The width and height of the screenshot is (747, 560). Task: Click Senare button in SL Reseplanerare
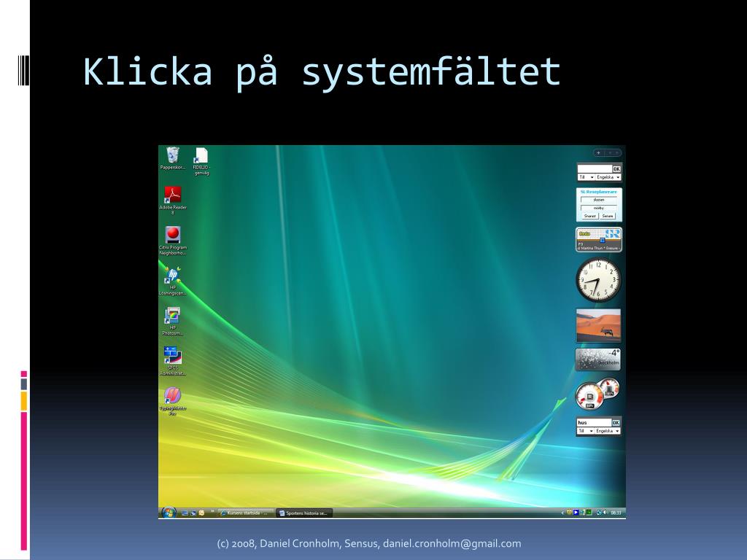(x=608, y=216)
